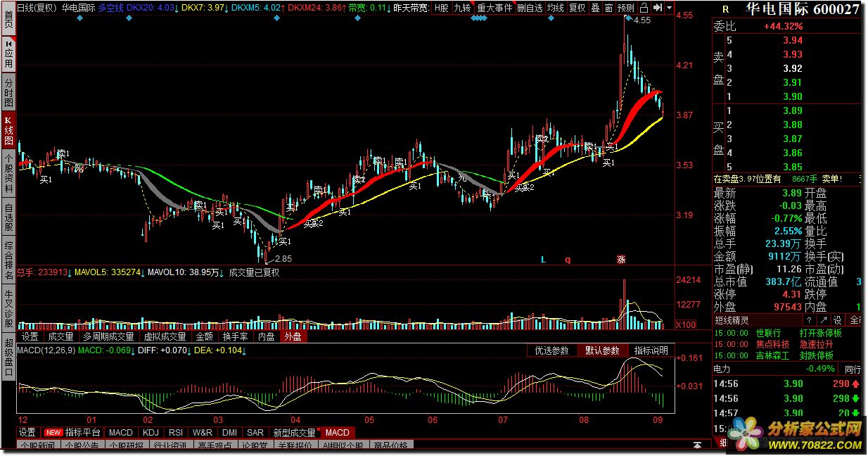Select 多周期成交量 tab
Image resolution: width=868 pixels, height=456 pixels.
pyautogui.click(x=108, y=336)
